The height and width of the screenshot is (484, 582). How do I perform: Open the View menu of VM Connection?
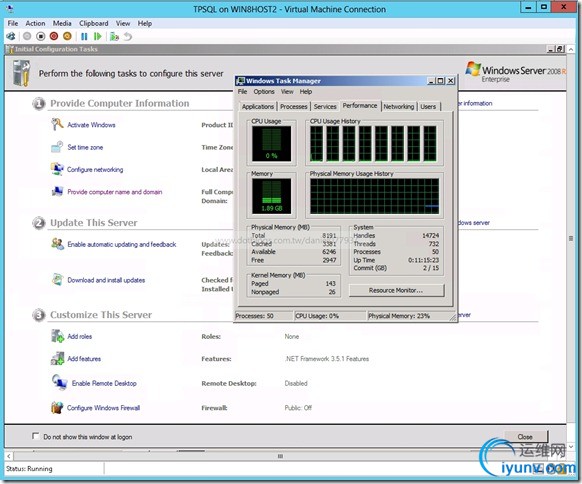coord(123,23)
